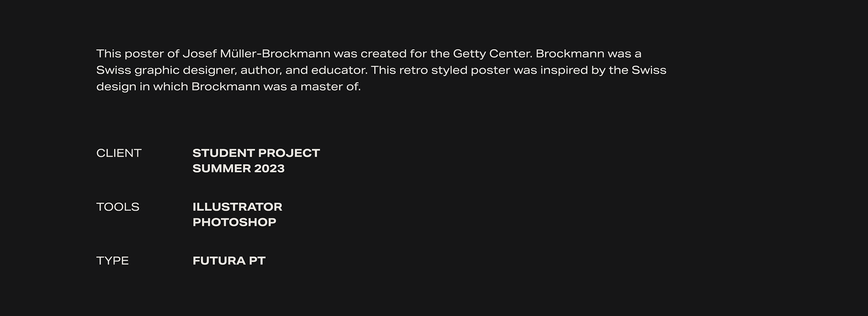Image resolution: width=868 pixels, height=316 pixels.
Task: Click the CLIENT label
Action: coord(119,153)
